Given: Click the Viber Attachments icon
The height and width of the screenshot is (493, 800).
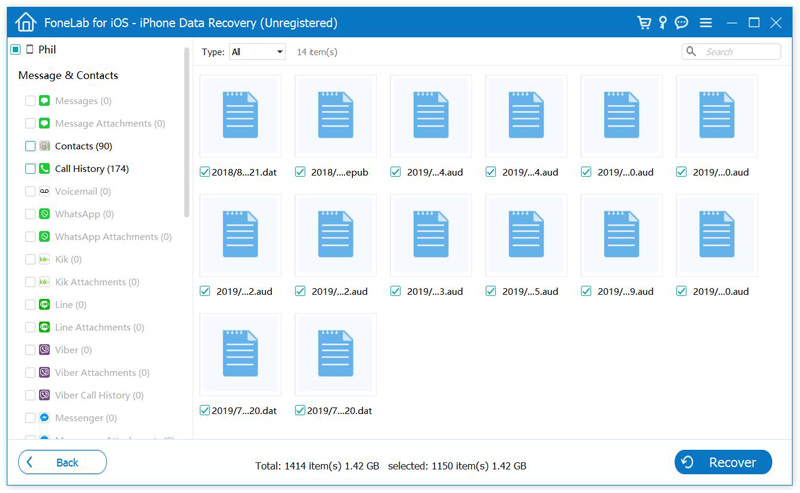Looking at the screenshot, I should tap(44, 373).
